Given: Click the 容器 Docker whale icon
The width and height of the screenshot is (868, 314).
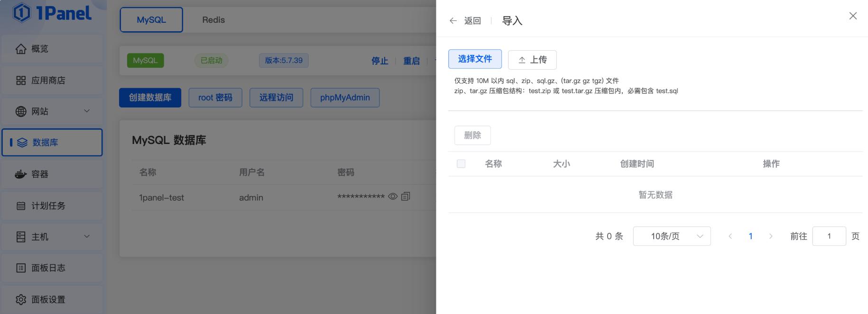Looking at the screenshot, I should [x=21, y=174].
